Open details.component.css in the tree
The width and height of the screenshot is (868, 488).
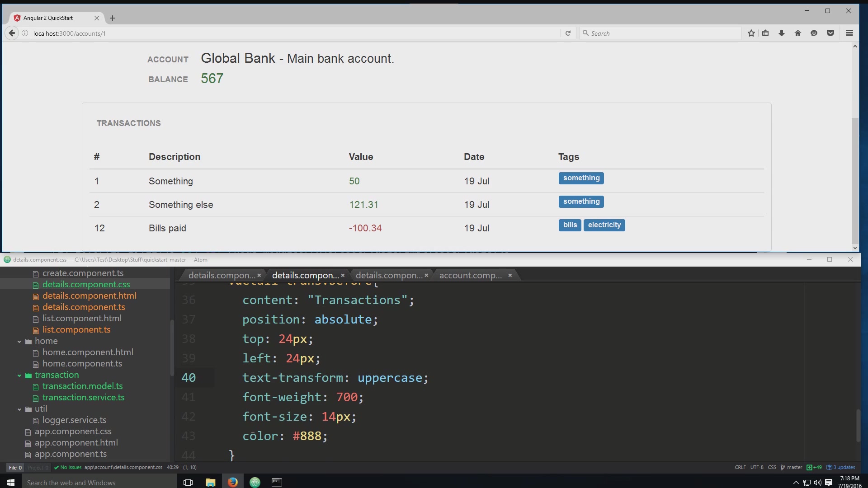coord(86,285)
